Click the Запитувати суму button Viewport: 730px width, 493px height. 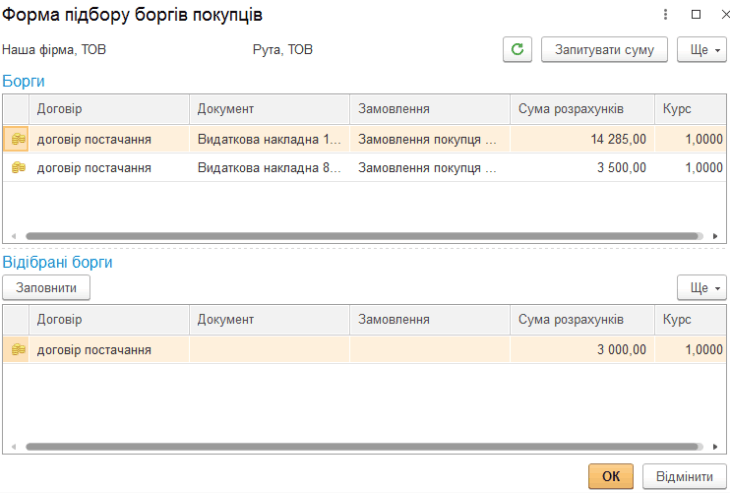604,49
